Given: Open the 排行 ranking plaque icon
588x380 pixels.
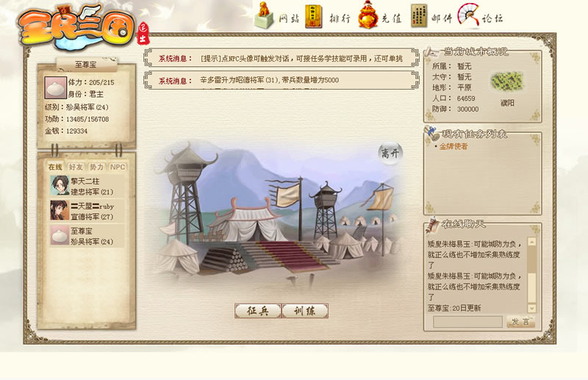Looking at the screenshot, I should (314, 16).
